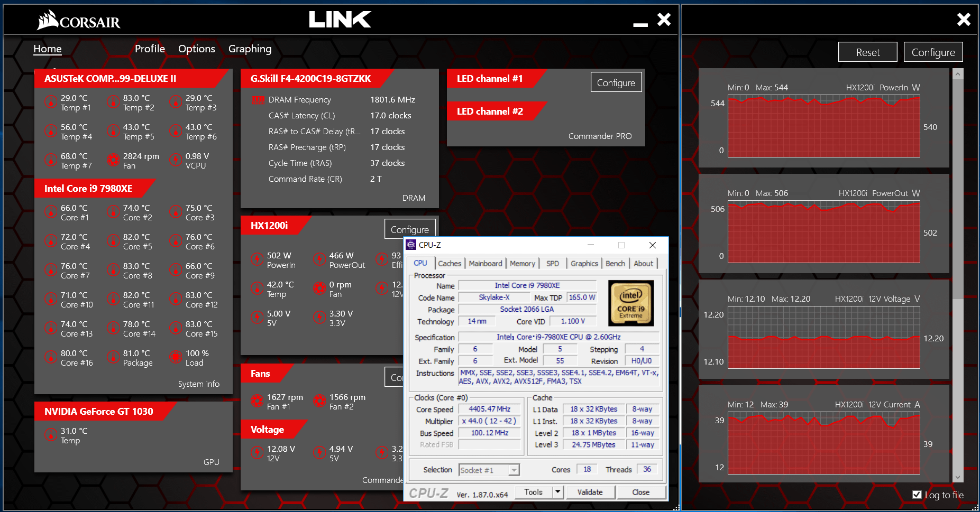Viewport: 980px width, 512px height.
Task: Click the HX1200i PowerIn 502 W icon
Action: point(257,259)
